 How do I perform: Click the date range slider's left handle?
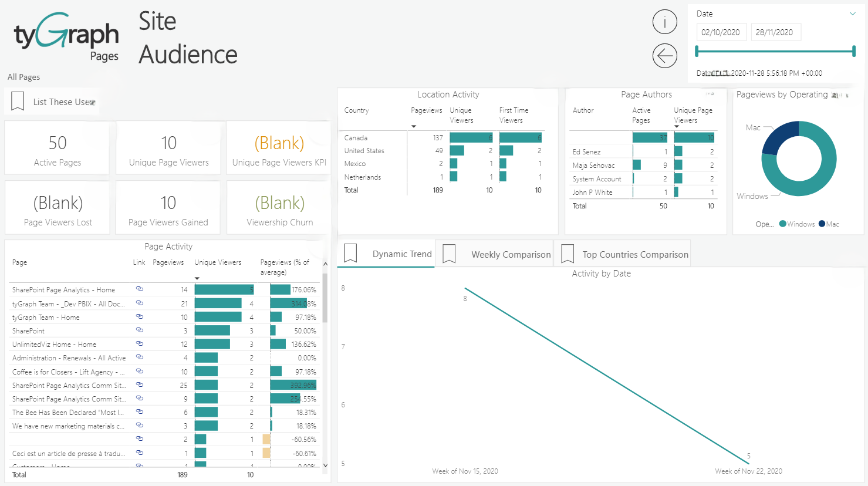[x=697, y=52]
